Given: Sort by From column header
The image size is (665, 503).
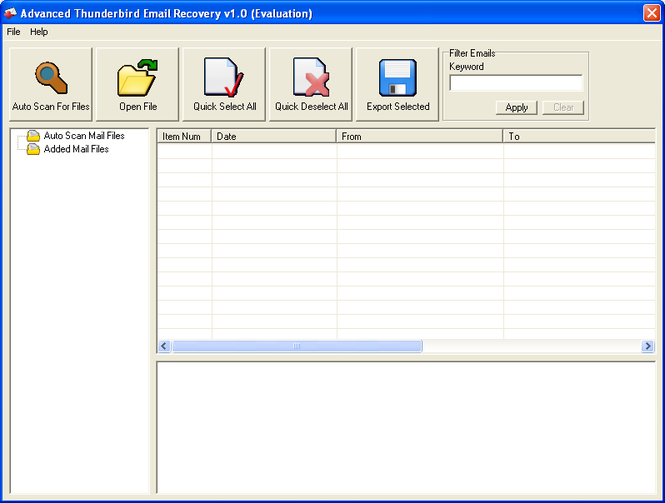Looking at the screenshot, I should 419,136.
